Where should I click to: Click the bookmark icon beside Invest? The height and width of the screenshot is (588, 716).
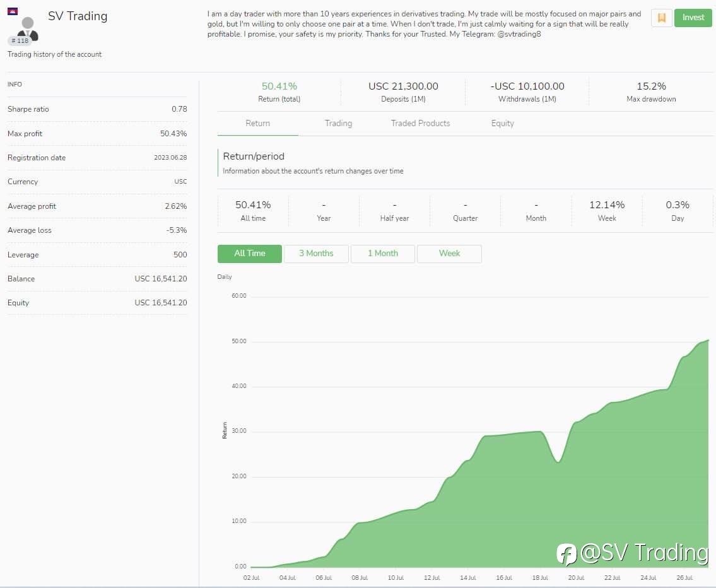pos(661,18)
